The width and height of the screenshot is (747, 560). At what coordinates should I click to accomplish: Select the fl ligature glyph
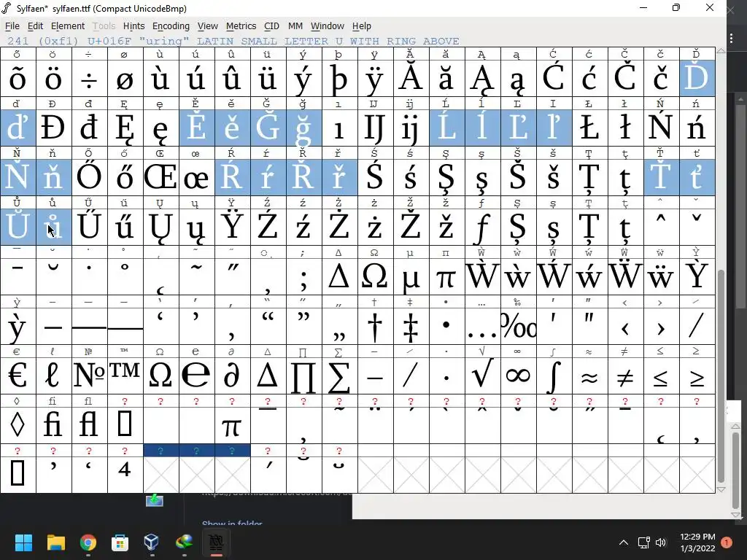(89, 425)
